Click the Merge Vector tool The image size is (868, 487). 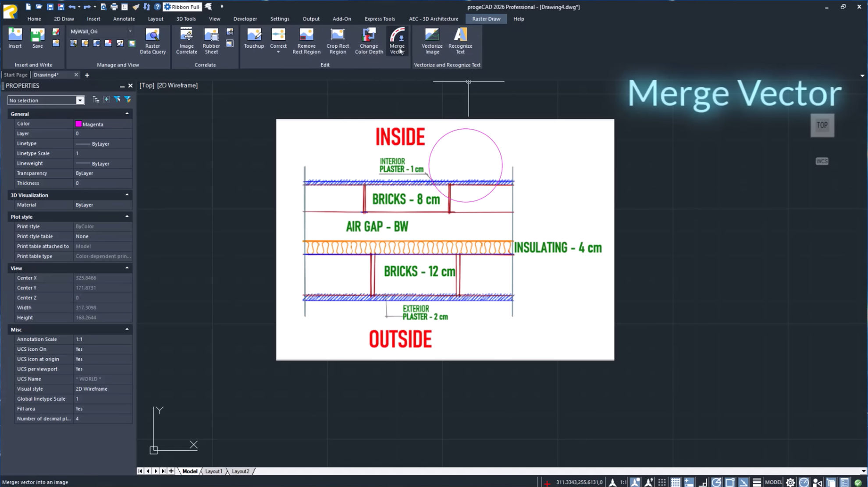(397, 41)
